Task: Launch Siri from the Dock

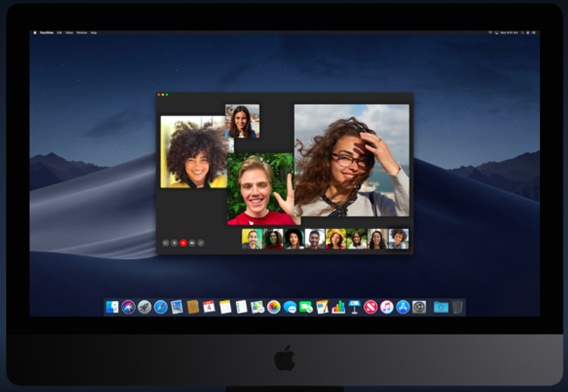Action: click(128, 307)
